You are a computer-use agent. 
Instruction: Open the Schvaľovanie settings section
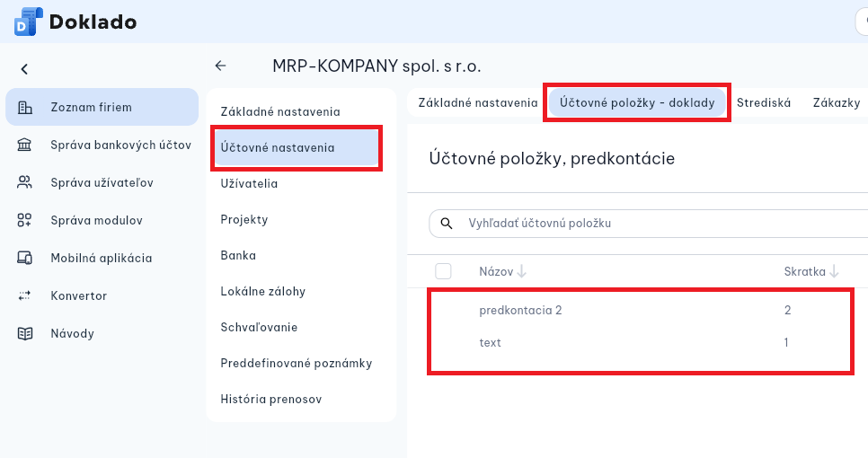[x=259, y=327]
